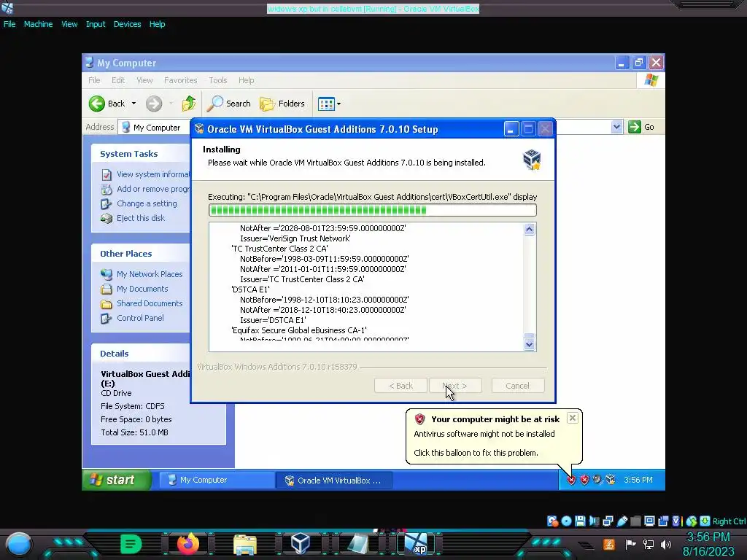Screen dimensions: 747x560
Task: Click the green chat app icon on host taskbar
Action: 131,544
